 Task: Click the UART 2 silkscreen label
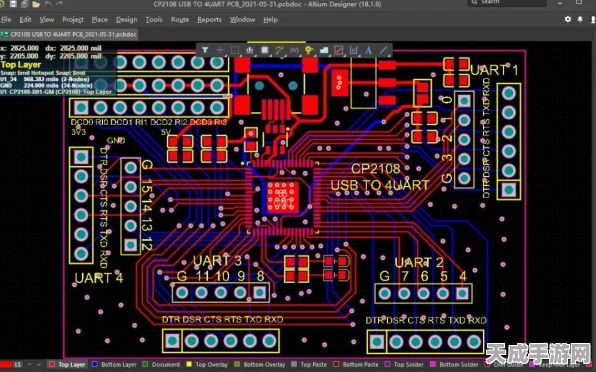(419, 263)
